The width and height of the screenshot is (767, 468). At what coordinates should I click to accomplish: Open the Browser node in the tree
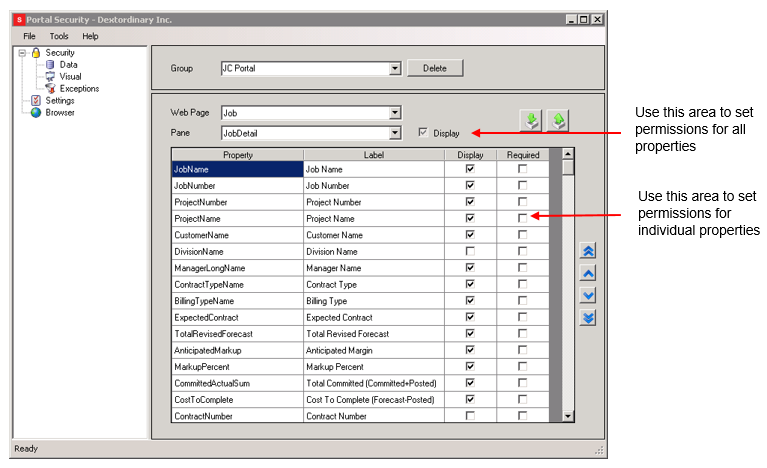pos(59,113)
